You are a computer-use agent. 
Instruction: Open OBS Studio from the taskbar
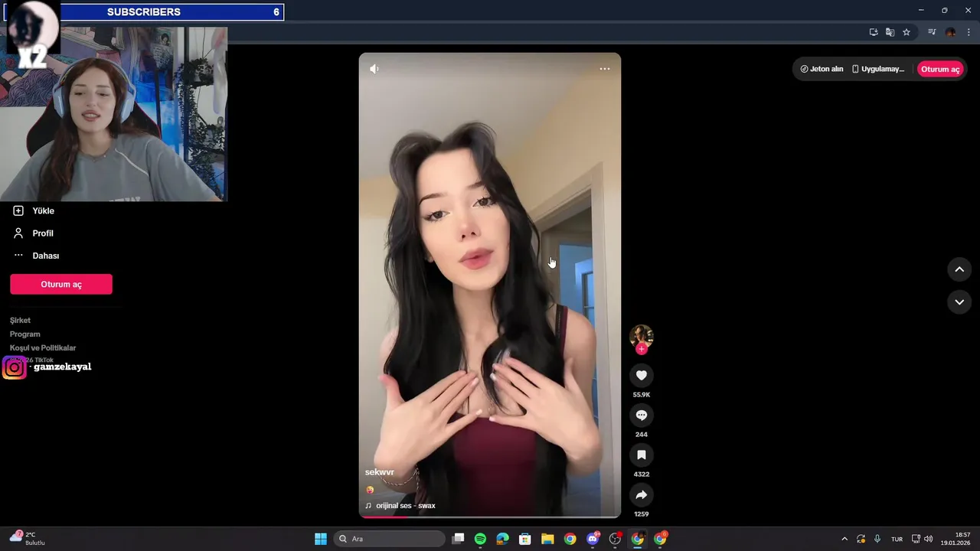tap(615, 539)
